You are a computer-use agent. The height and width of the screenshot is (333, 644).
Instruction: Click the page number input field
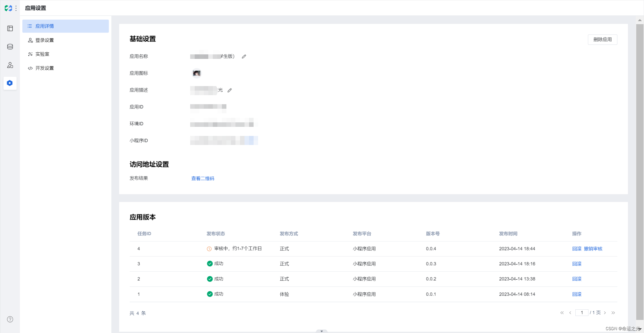click(x=582, y=313)
